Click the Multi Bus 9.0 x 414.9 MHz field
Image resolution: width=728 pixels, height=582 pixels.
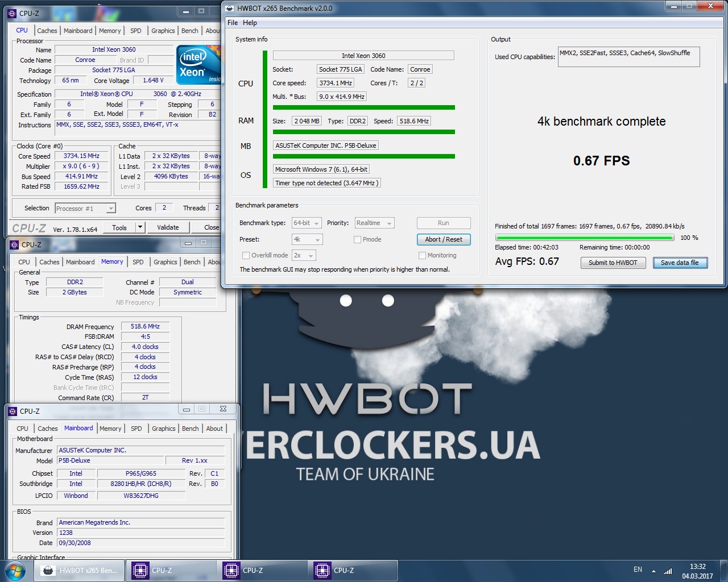[342, 97]
